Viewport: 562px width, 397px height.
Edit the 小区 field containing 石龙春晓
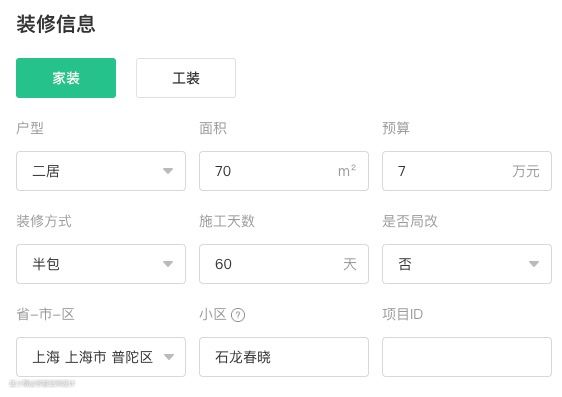pyautogui.click(x=284, y=357)
